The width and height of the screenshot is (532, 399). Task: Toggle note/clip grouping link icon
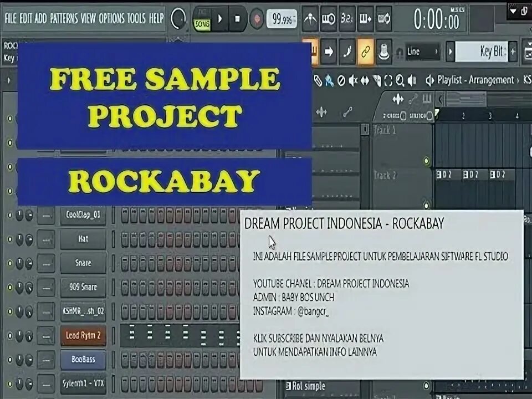pos(365,52)
